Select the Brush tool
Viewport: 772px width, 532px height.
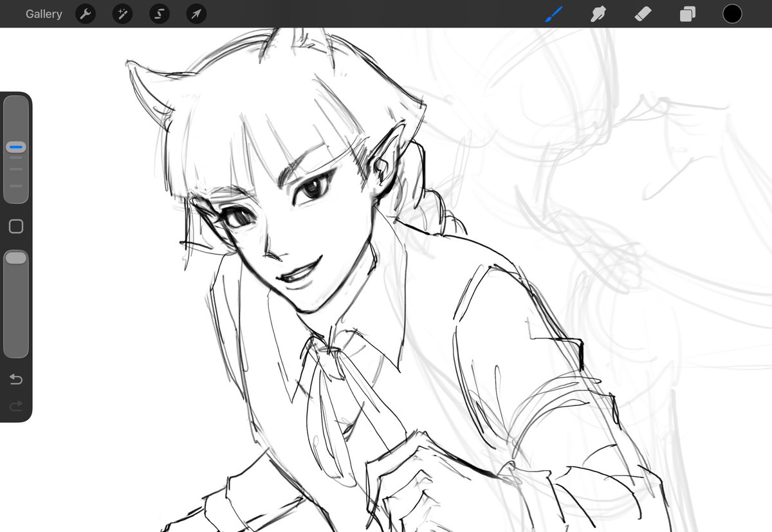(x=554, y=14)
